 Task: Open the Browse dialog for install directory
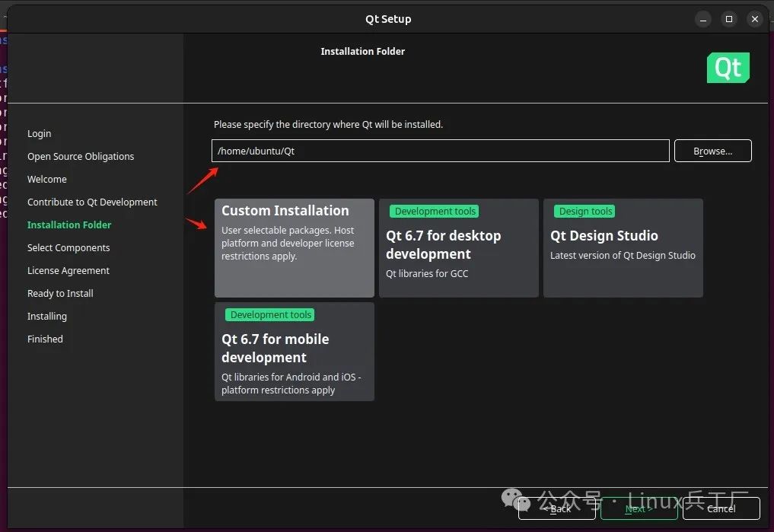point(712,150)
